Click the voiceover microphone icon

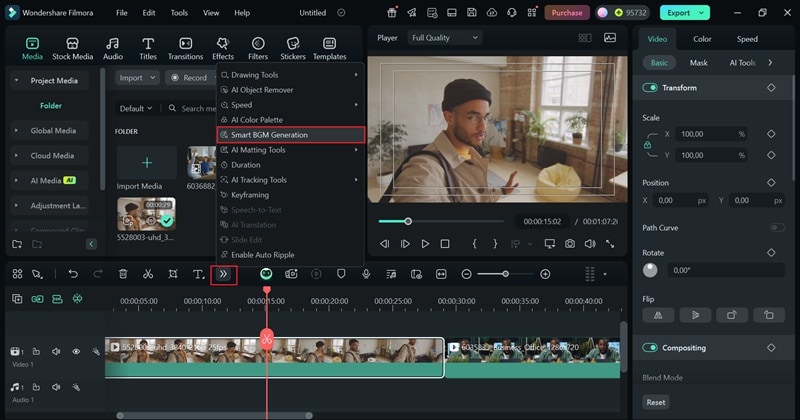tap(366, 274)
